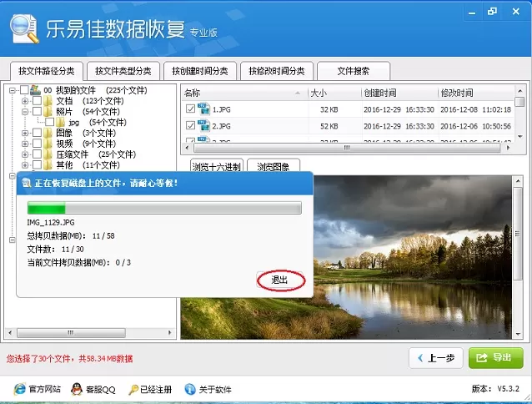Click the landscape preview image
The height and width of the screenshot is (404, 532).
412,257
